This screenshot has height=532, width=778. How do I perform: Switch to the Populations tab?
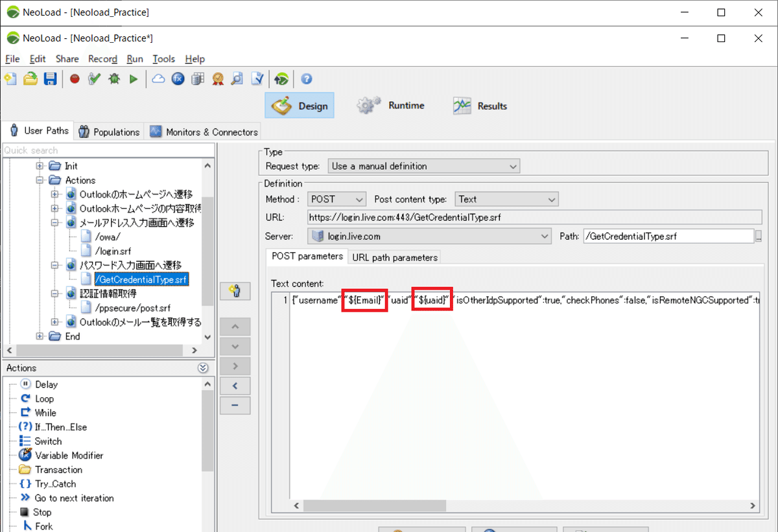(x=109, y=132)
